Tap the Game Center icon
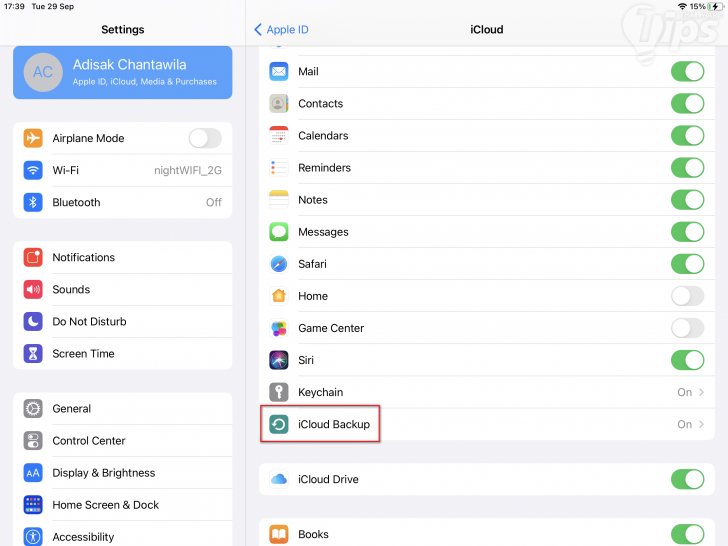728x546 pixels. click(x=279, y=328)
